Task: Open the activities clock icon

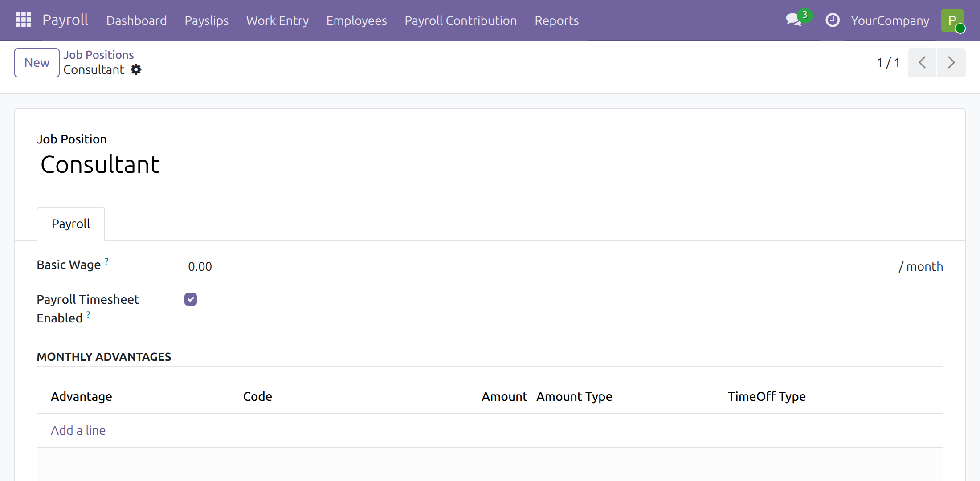Action: 832,20
